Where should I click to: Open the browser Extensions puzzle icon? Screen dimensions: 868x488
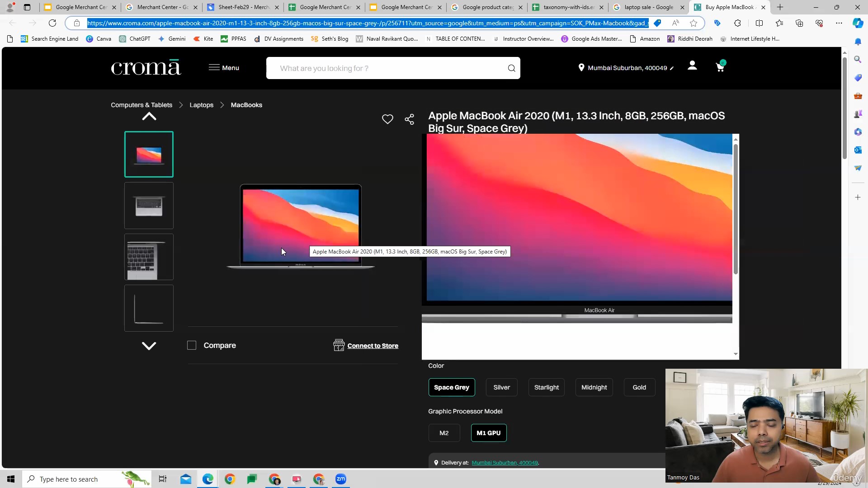pyautogui.click(x=737, y=23)
